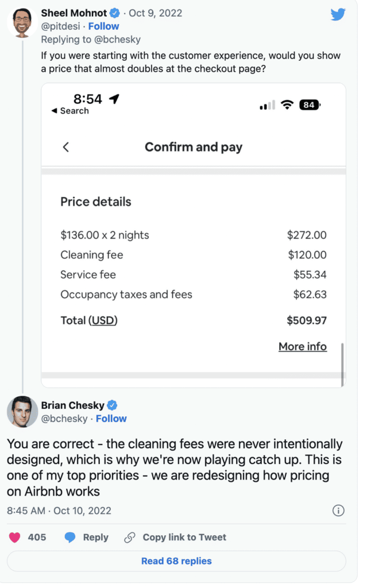Image resolution: width=367 pixels, height=588 pixels.
Task: Follow @pitdesi account
Action: tap(103, 26)
